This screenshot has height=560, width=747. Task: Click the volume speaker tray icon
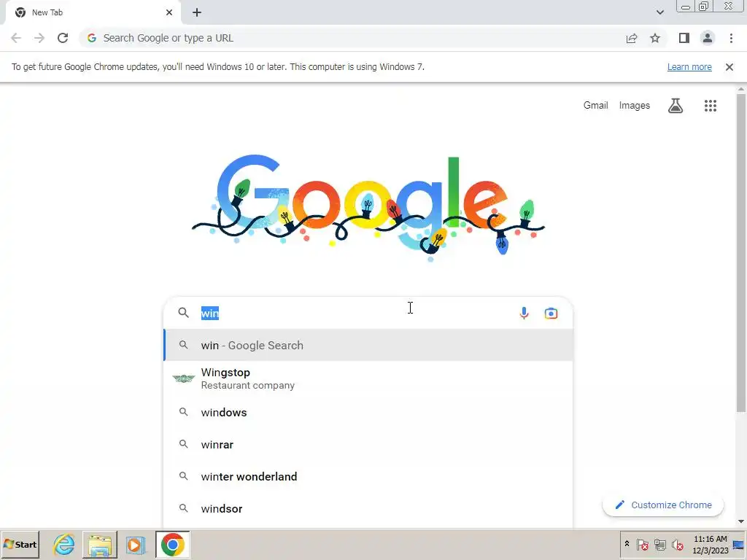coord(677,544)
